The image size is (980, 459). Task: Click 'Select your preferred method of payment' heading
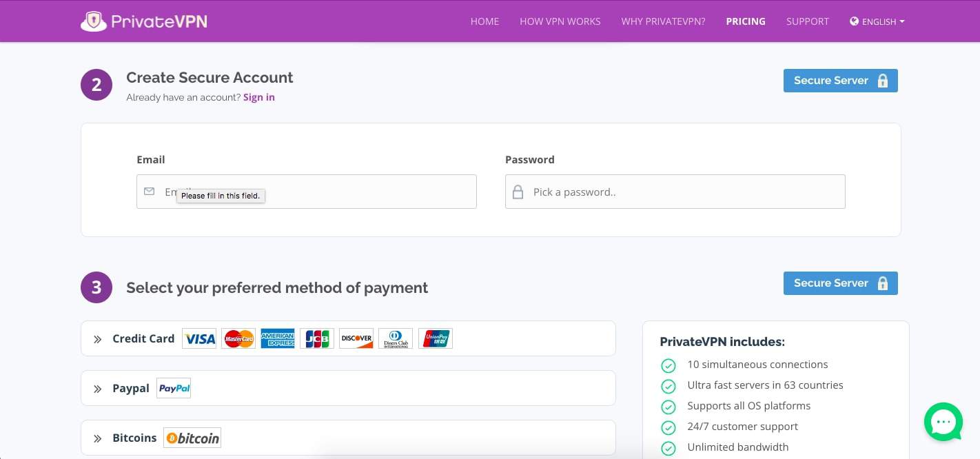[277, 287]
